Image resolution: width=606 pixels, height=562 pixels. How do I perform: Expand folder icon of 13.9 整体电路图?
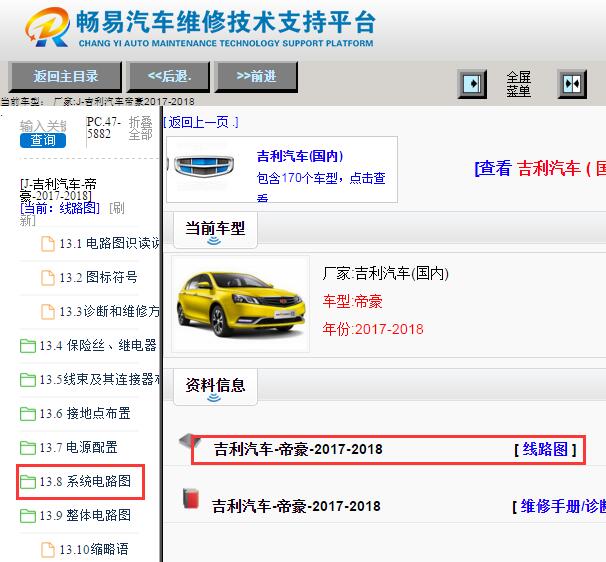pyautogui.click(x=28, y=516)
